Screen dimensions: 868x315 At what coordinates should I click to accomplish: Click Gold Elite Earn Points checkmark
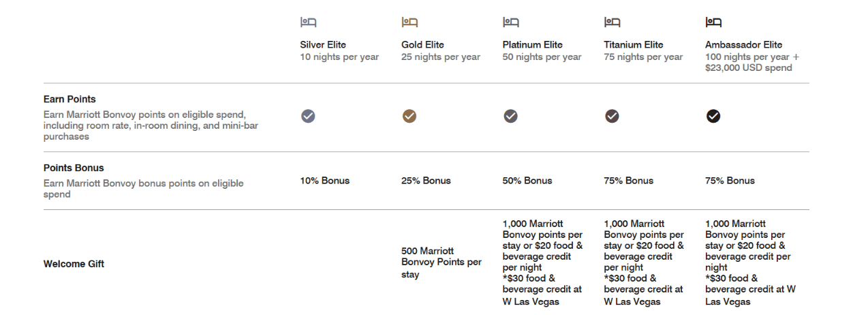pos(409,117)
